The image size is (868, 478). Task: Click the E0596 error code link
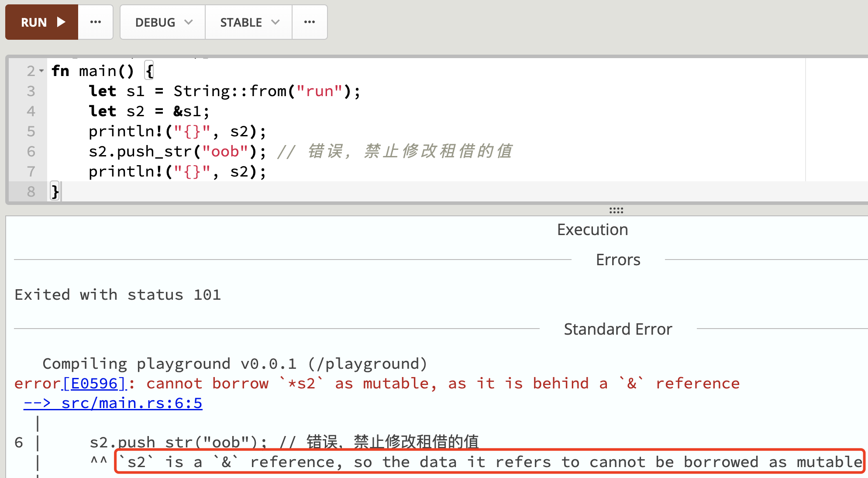coord(95,383)
